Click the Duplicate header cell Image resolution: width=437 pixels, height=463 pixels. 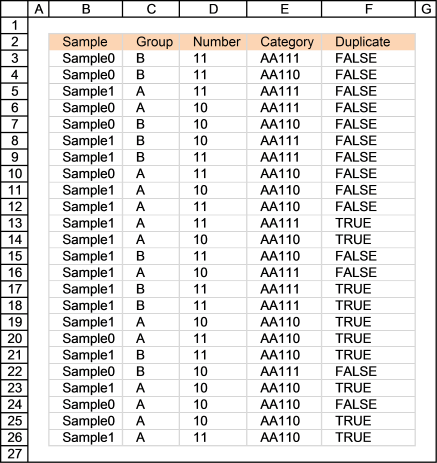(368, 42)
